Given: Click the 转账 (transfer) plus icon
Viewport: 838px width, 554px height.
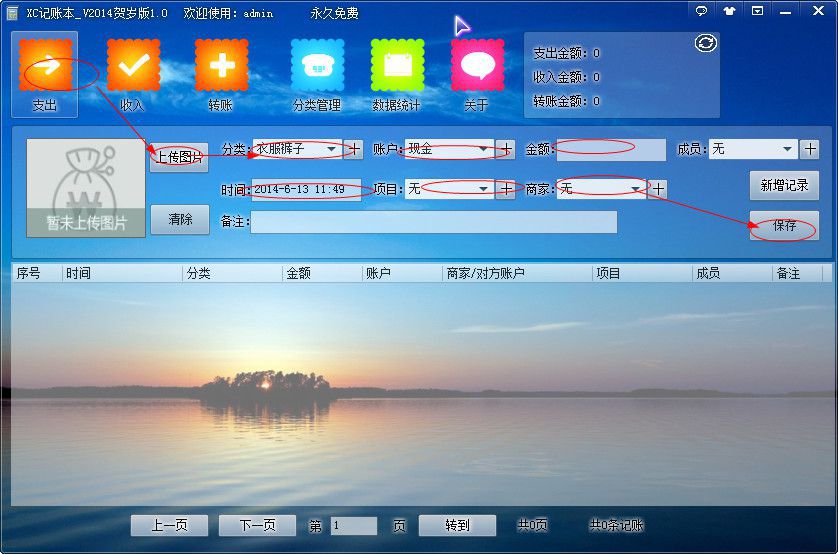Looking at the screenshot, I should tap(221, 66).
